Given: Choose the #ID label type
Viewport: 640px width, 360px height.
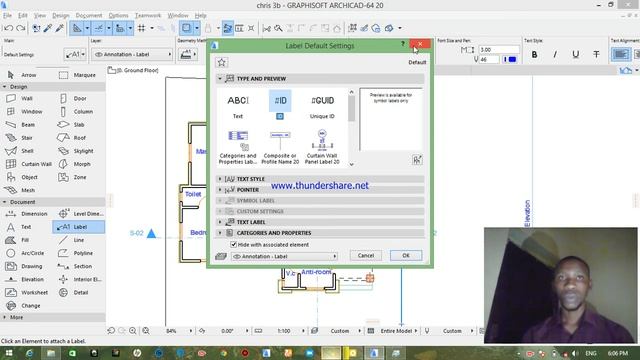Looking at the screenshot, I should [280, 105].
